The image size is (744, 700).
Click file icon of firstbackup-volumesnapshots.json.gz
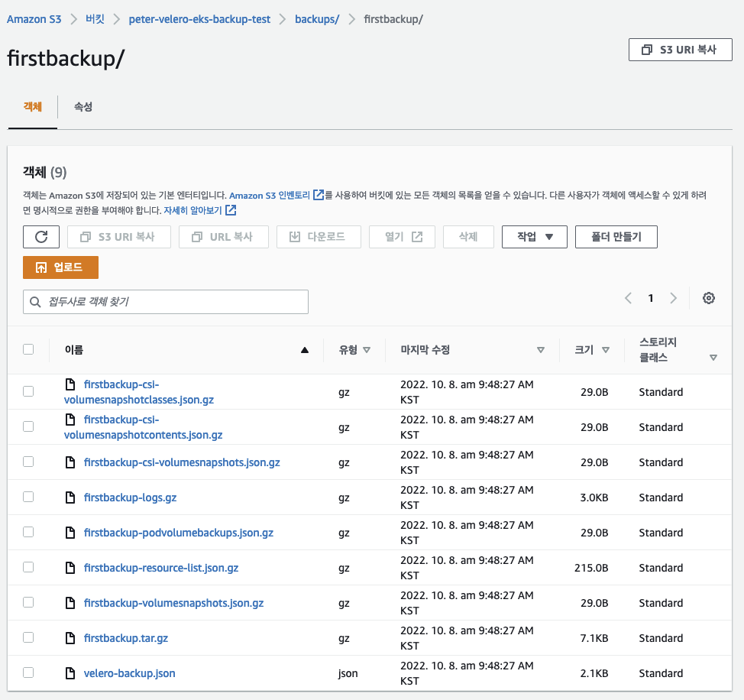[70, 603]
